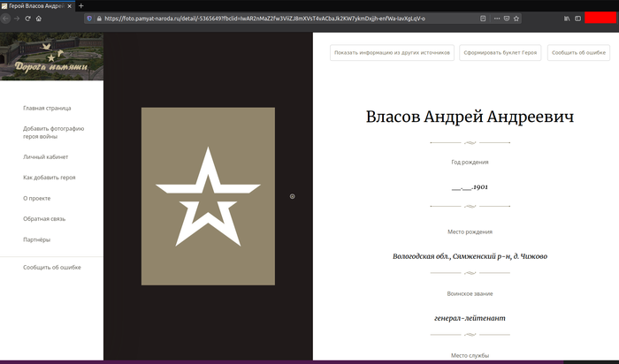Click the URL address bar field
This screenshot has height=364, width=619.
[283, 18]
